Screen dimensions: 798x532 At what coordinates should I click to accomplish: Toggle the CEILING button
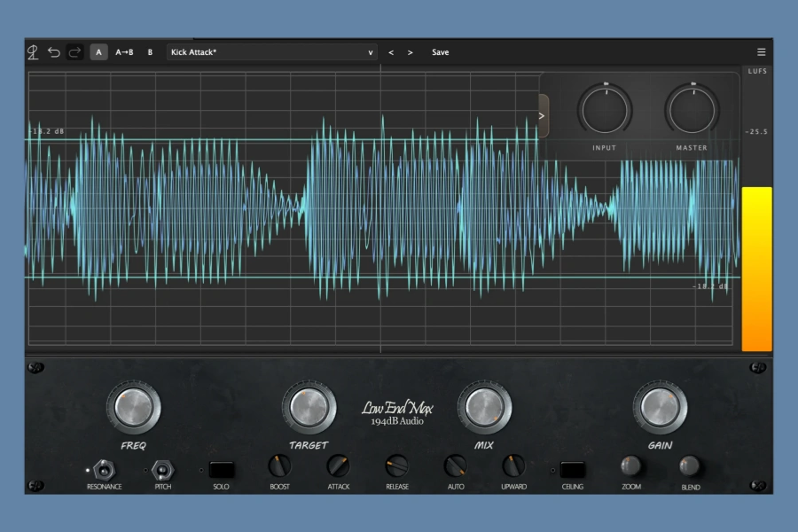coord(573,469)
